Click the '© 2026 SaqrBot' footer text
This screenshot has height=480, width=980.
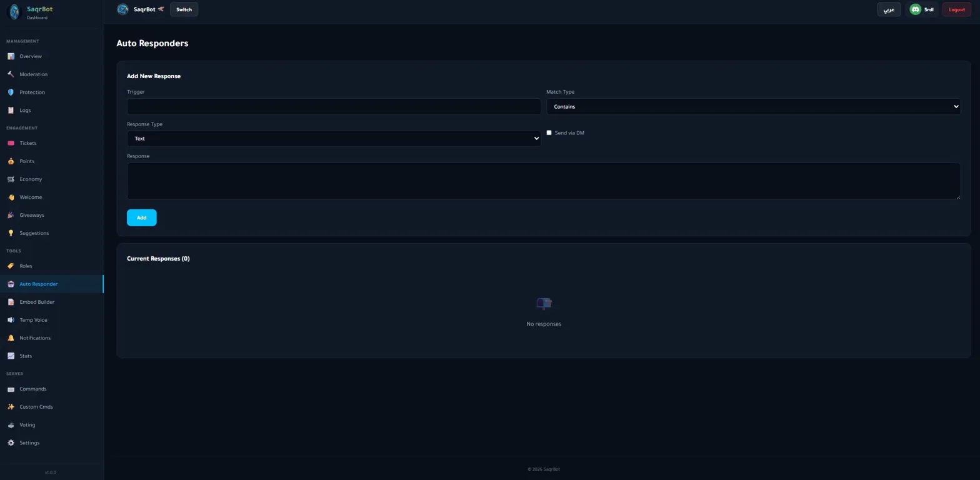(544, 469)
